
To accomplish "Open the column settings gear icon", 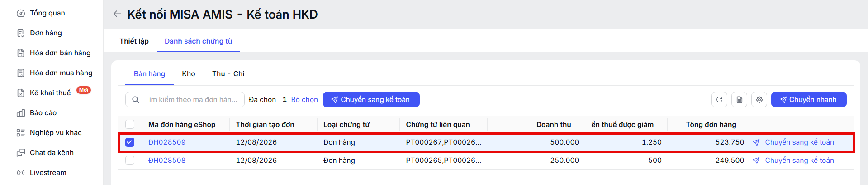I will click(759, 100).
